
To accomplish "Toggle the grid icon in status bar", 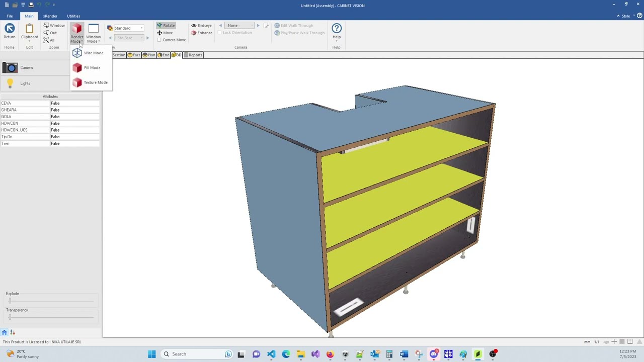I will pyautogui.click(x=622, y=342).
